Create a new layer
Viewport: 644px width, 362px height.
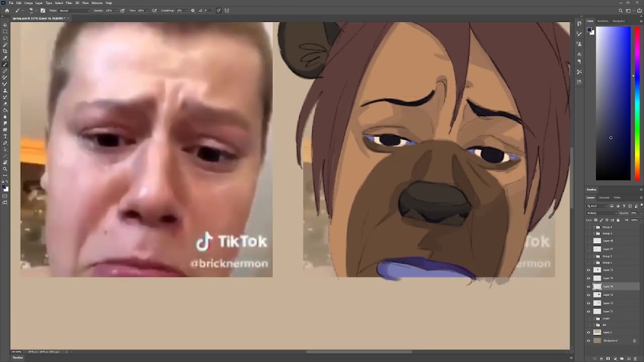[628, 358]
